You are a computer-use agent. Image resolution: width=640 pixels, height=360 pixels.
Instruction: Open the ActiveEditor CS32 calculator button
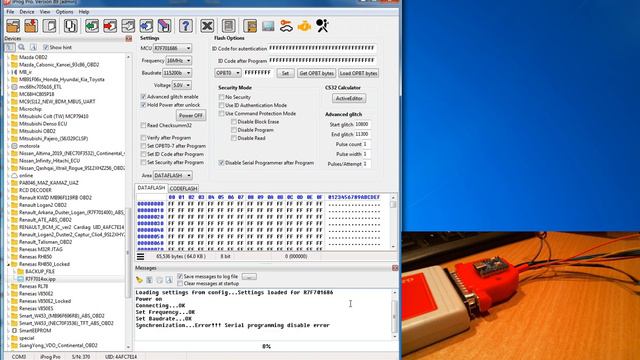[349, 98]
